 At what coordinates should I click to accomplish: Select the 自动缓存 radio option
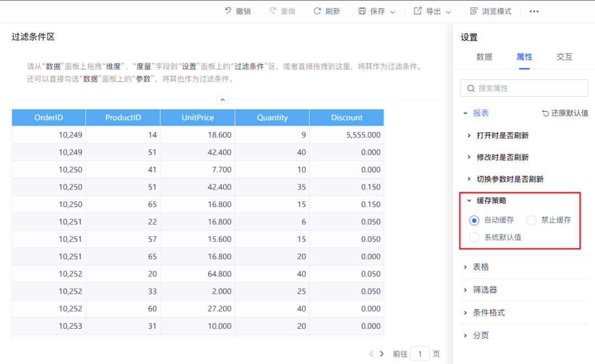(x=474, y=220)
